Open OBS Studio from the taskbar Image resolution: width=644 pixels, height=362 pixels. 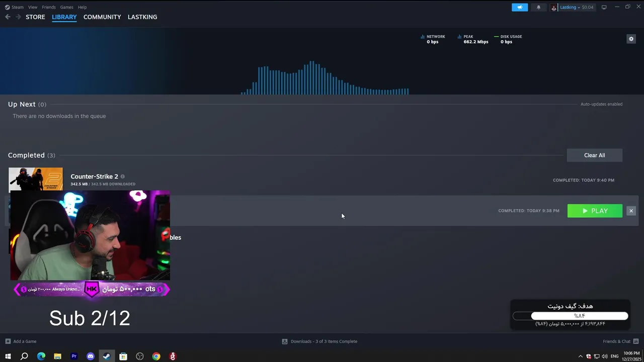tap(140, 356)
